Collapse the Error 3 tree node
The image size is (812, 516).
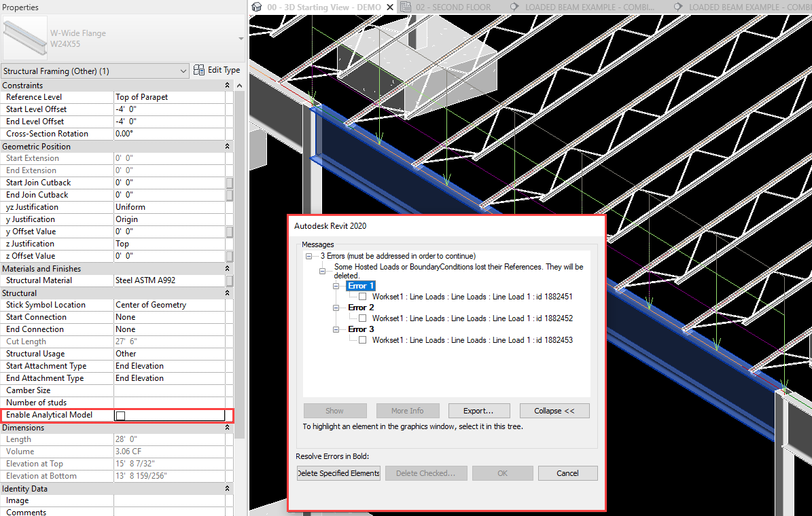[x=336, y=329]
